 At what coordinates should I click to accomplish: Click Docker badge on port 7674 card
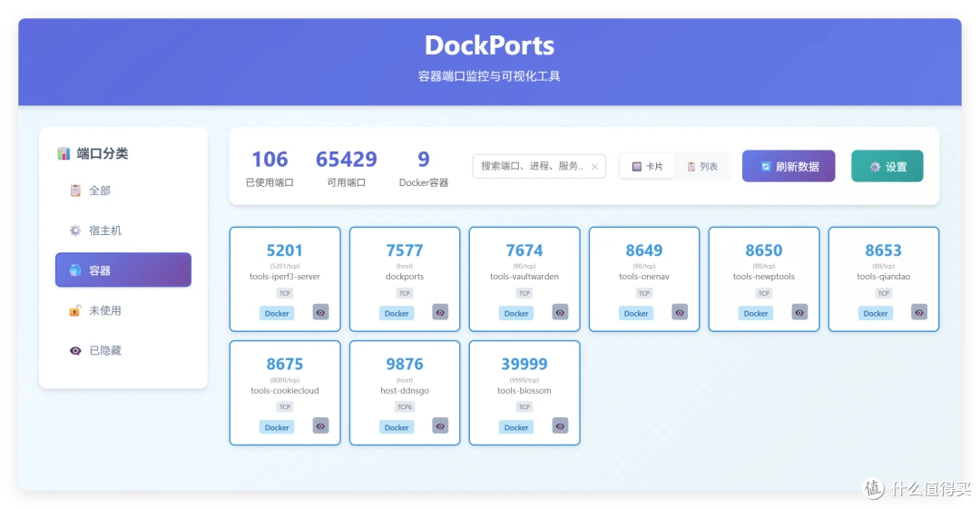[x=516, y=313]
